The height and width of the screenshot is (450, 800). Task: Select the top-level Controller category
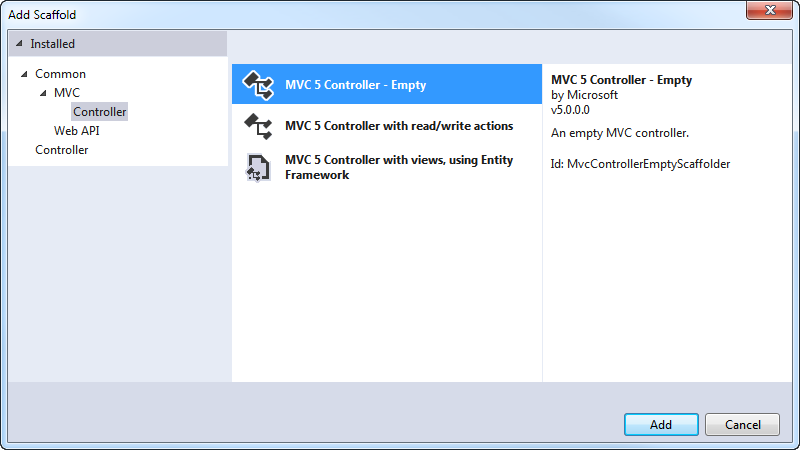coord(62,150)
